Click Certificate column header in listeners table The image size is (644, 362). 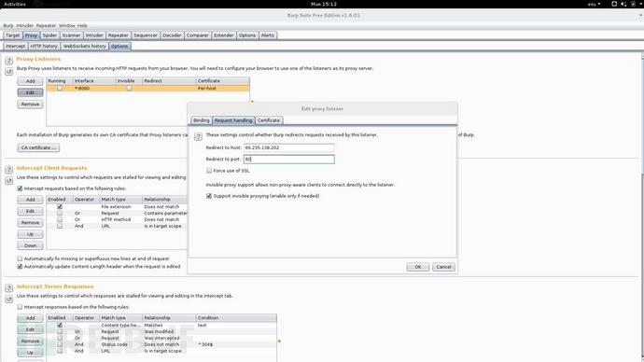point(223,81)
